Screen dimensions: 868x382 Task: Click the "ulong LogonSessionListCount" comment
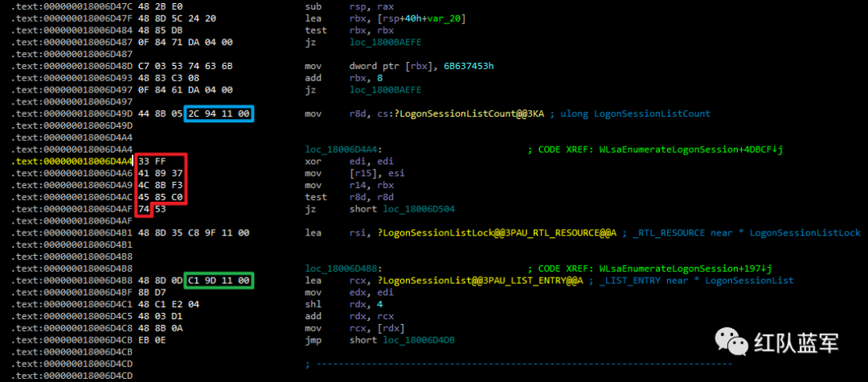tap(636, 113)
